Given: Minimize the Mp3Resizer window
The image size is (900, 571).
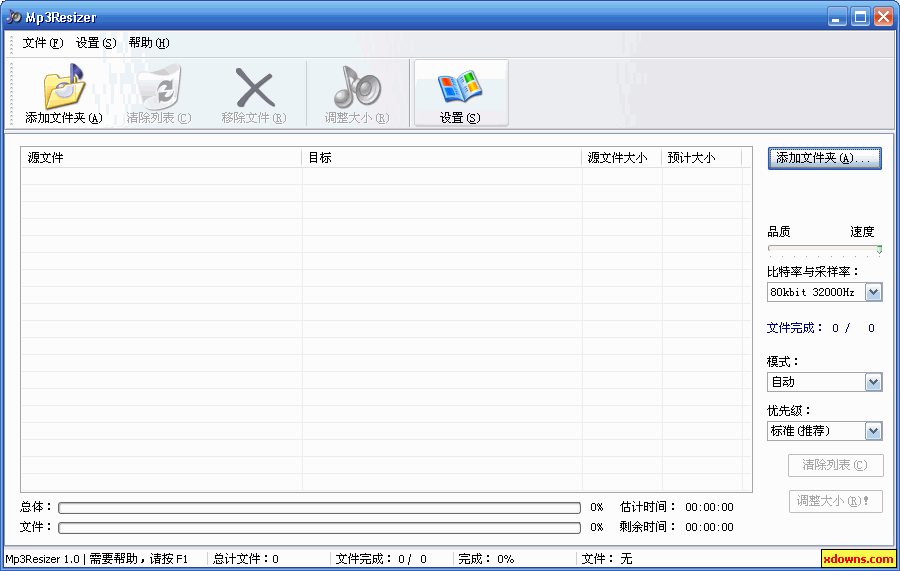Looking at the screenshot, I should [837, 17].
